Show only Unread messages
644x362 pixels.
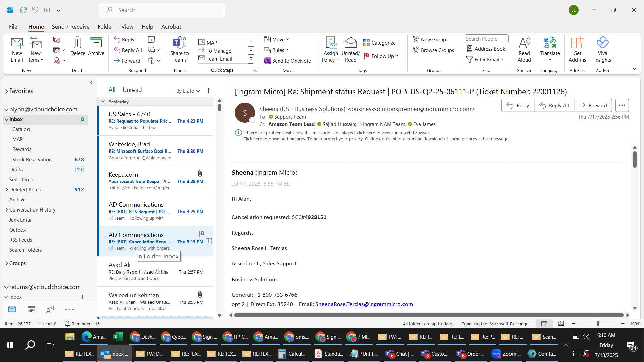coord(132,90)
